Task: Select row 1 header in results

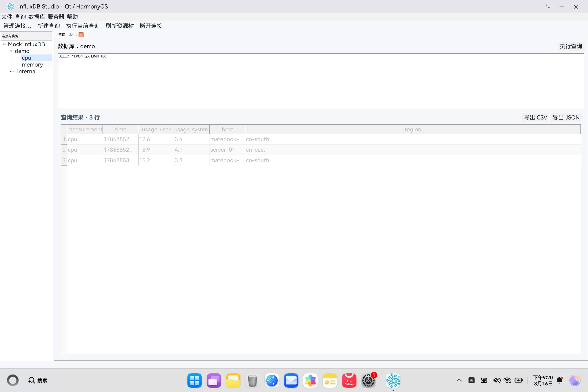Action: pyautogui.click(x=64, y=139)
